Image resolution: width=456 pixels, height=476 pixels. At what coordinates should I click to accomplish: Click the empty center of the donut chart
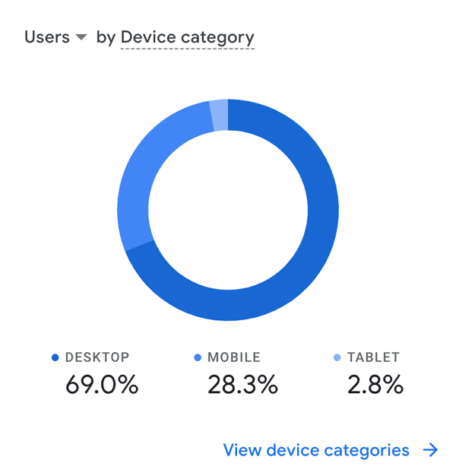[x=228, y=209]
